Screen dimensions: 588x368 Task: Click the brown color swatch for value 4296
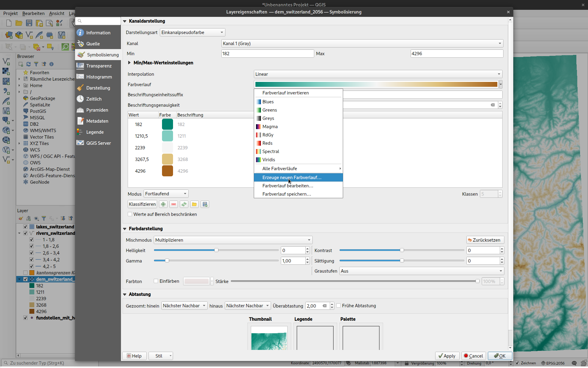pos(168,171)
